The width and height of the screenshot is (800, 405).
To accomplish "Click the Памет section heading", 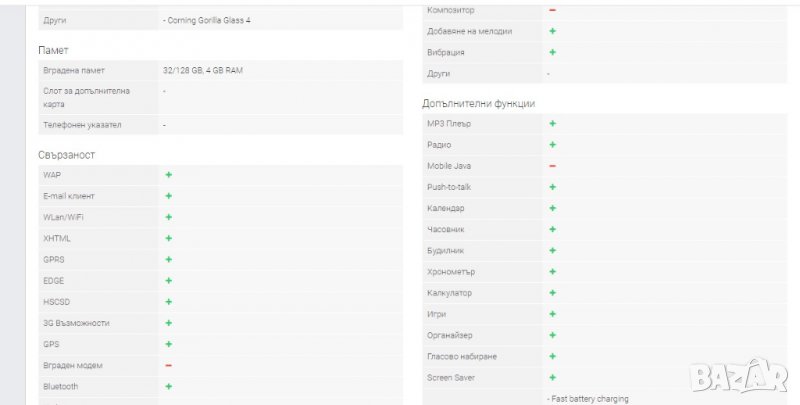I will pyautogui.click(x=53, y=50).
